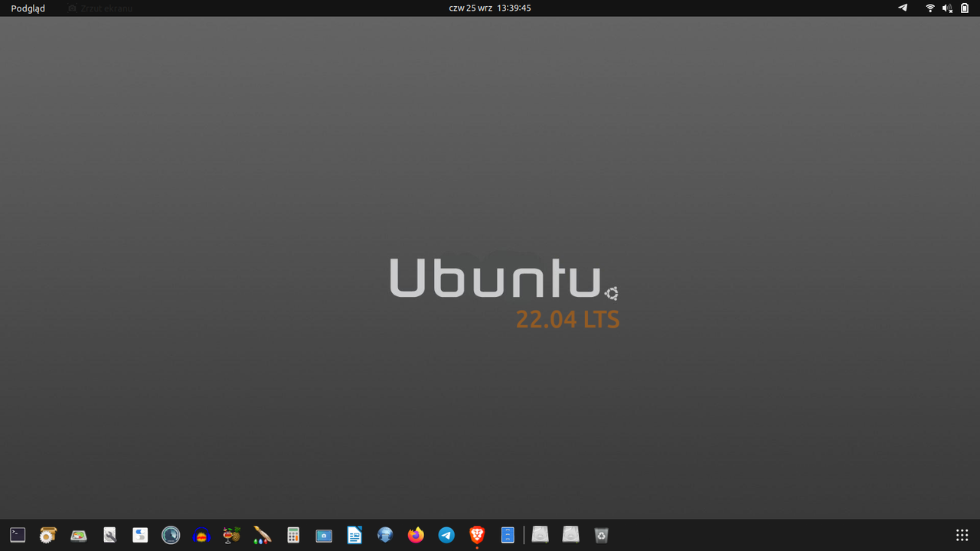Open the round gauge dock icon
Screen dimensions: 980x551
click(171, 536)
